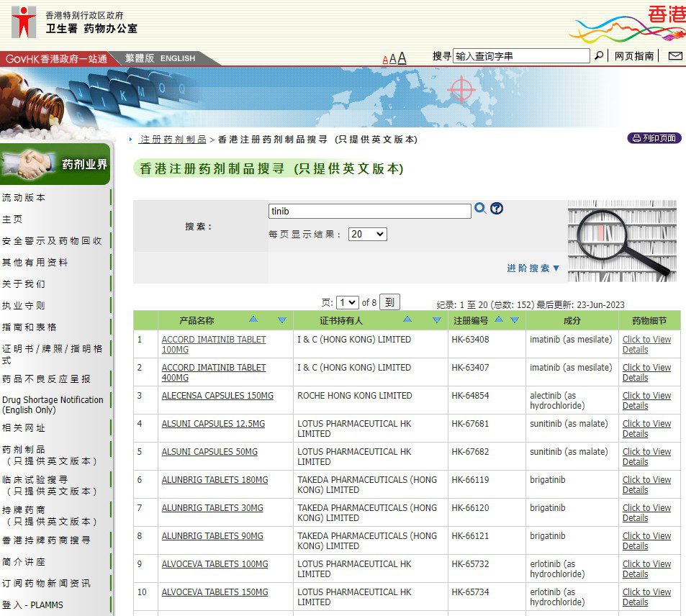Open 简介讲座 sidebar item
Image resolution: width=686 pixels, height=616 pixels.
pos(24,562)
